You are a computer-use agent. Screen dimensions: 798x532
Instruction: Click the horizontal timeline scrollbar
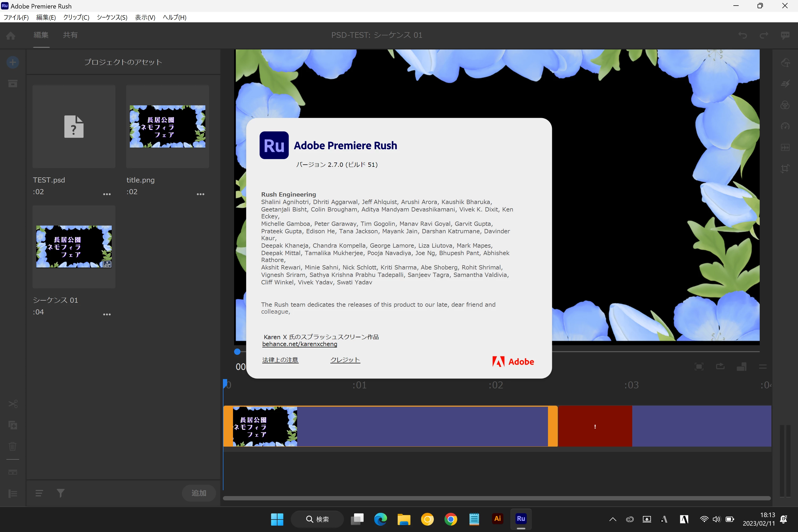pos(496,498)
